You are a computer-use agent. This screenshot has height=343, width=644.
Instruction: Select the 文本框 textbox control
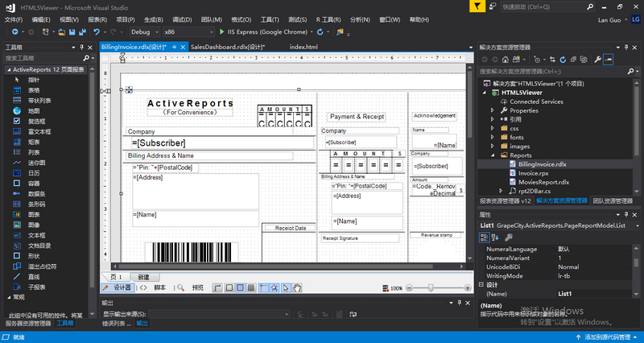coord(36,235)
